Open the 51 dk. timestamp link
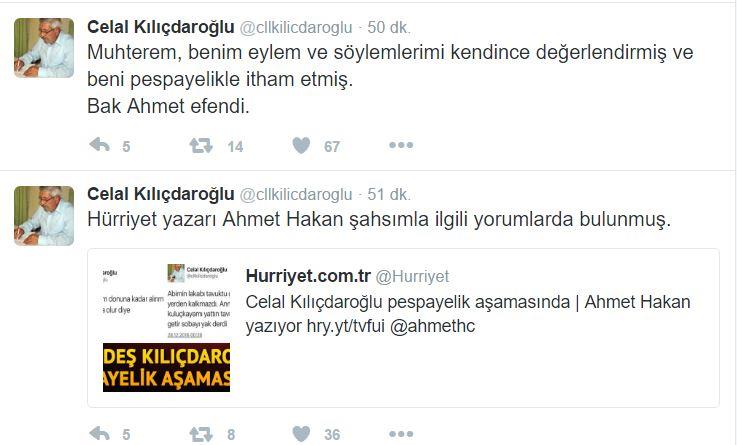737x445 pixels. point(389,195)
